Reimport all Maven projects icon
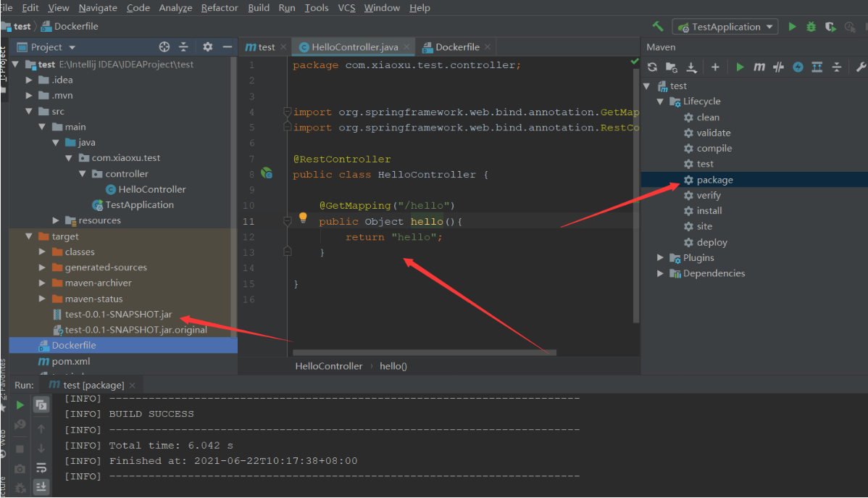Viewport: 868px width, 498px height. click(652, 67)
